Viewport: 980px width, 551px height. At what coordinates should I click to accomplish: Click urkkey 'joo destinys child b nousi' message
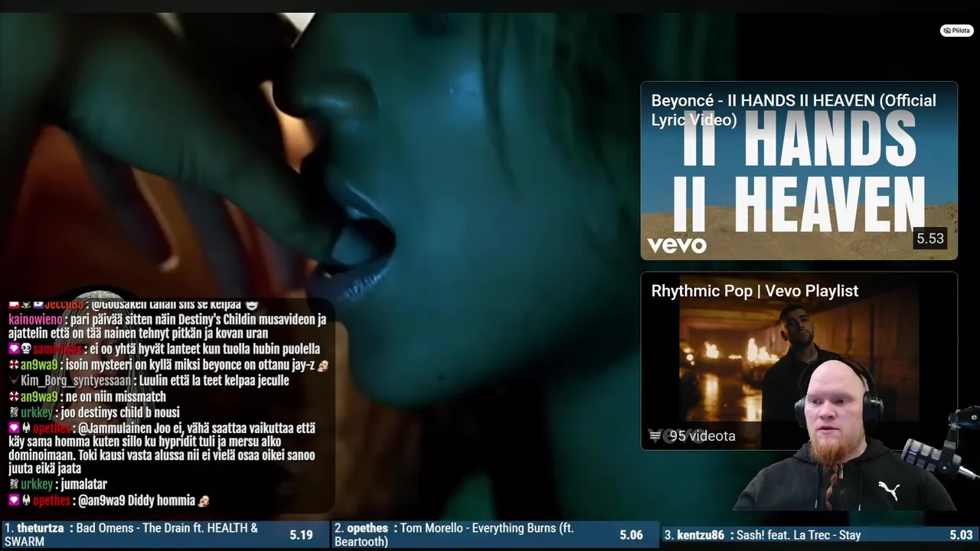94,412
